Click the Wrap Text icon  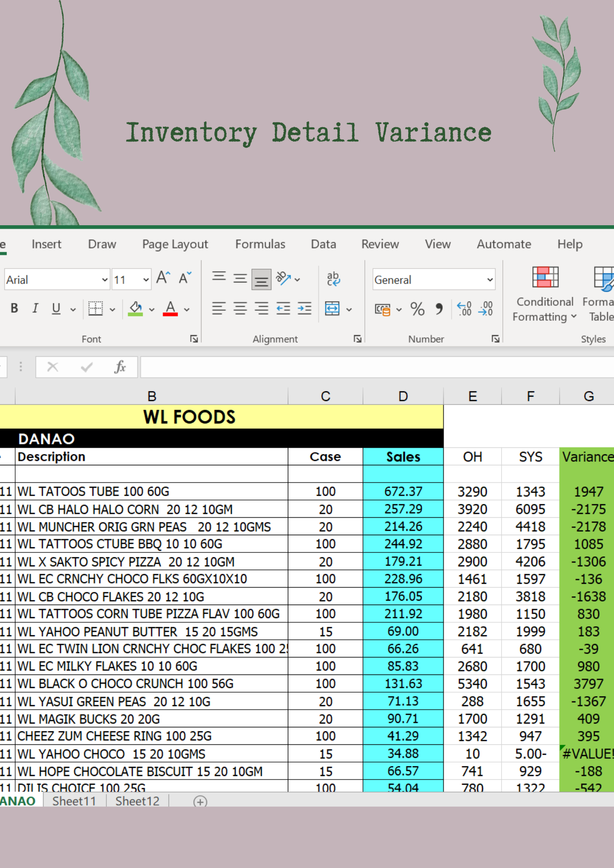point(333,279)
